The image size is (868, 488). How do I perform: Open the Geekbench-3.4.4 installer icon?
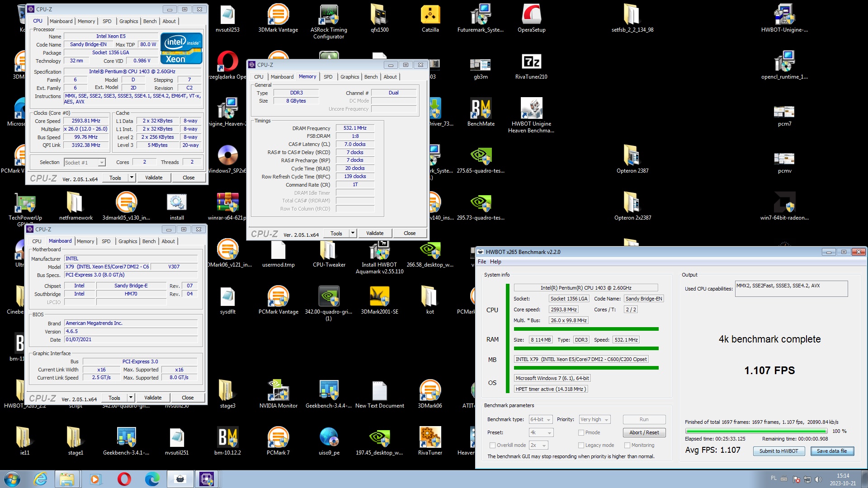329,394
